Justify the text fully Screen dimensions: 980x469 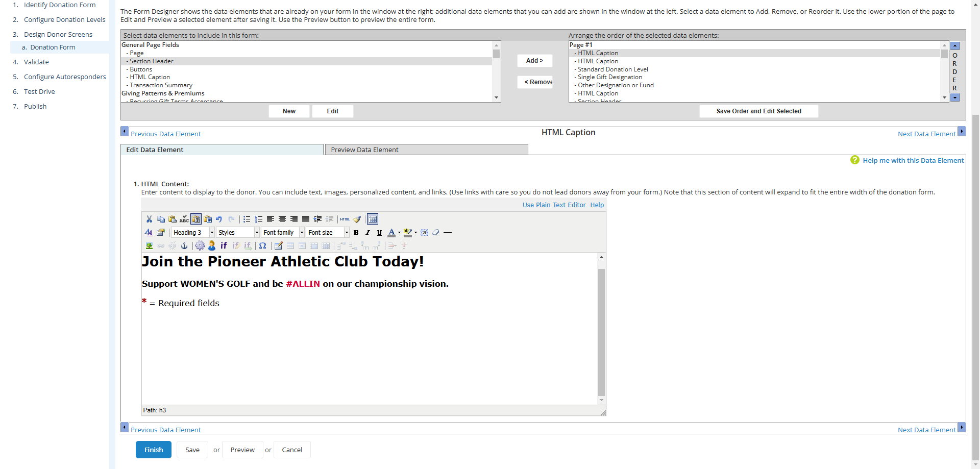306,219
